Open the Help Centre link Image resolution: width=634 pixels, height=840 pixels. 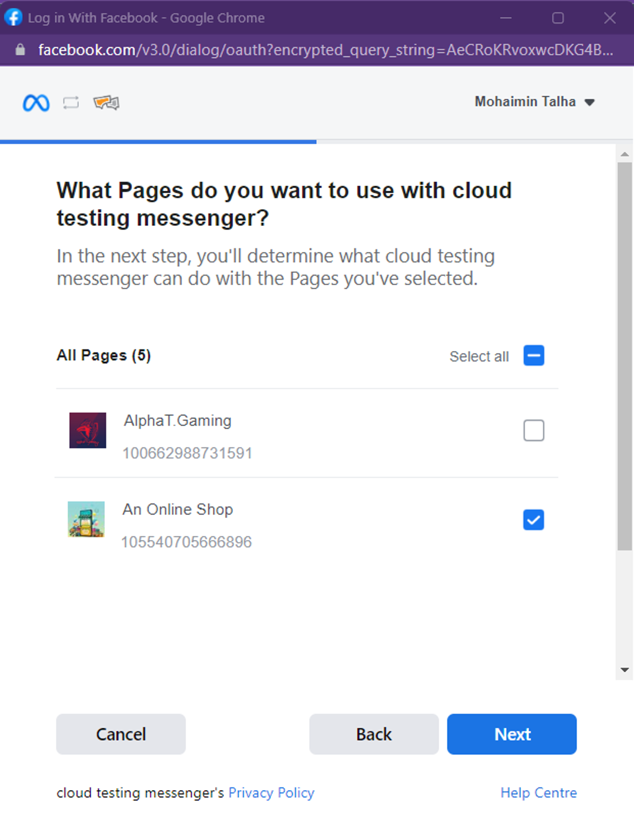click(539, 793)
